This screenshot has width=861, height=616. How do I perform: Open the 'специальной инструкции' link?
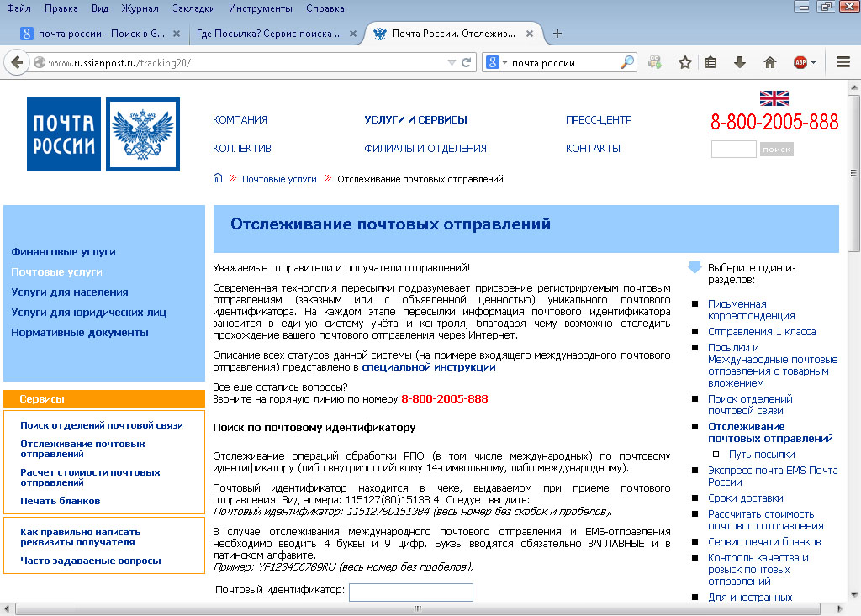coord(428,367)
